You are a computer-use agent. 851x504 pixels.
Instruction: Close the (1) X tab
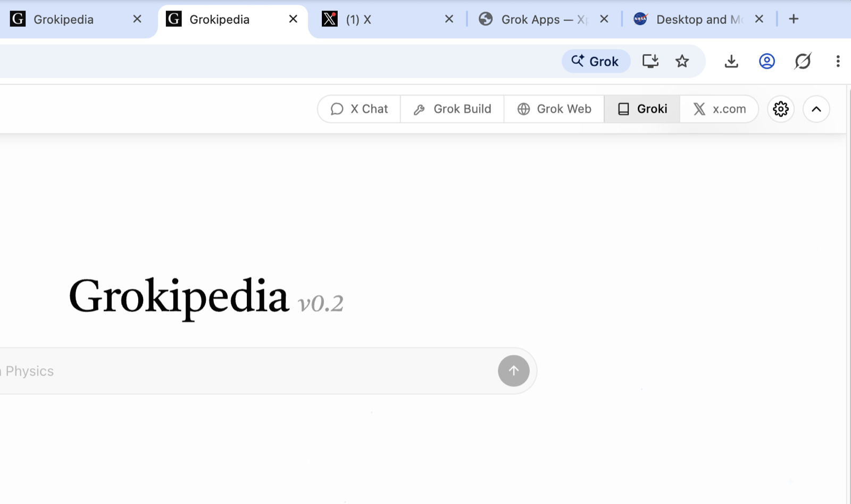[449, 19]
